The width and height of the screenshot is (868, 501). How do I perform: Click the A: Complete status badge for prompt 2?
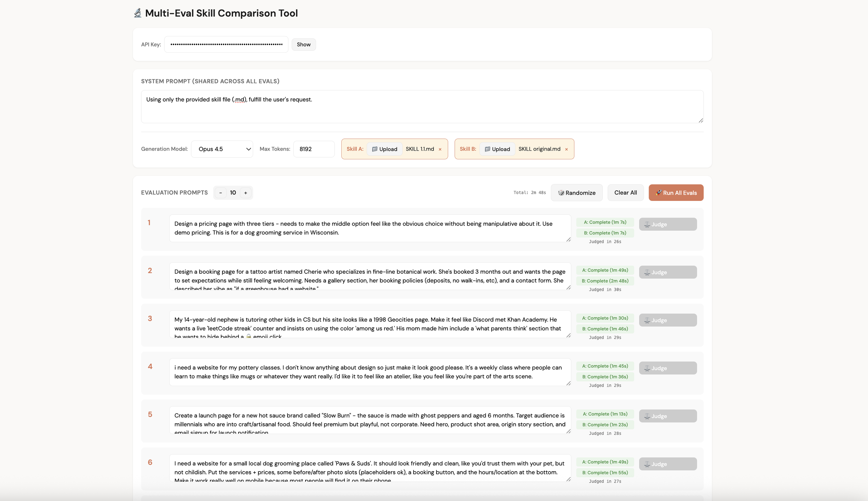coord(605,270)
